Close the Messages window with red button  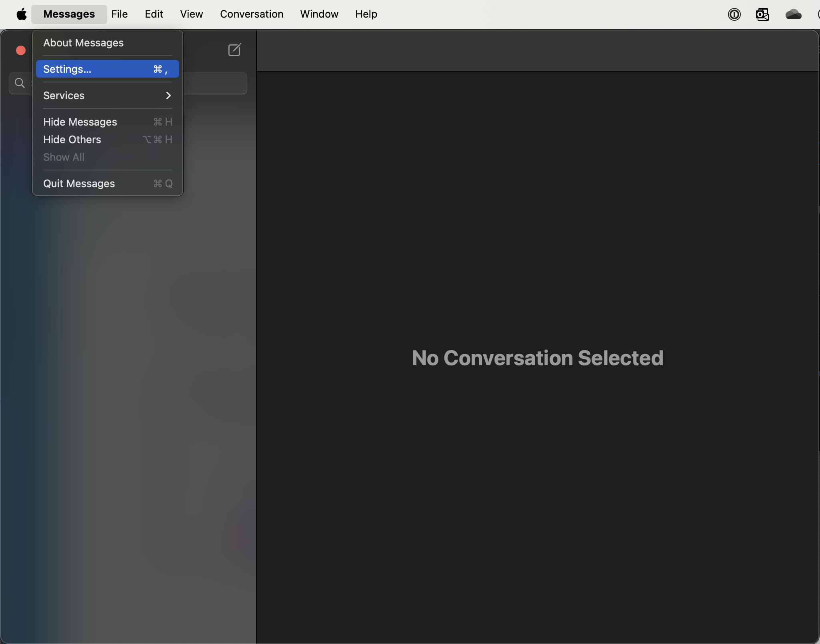(21, 50)
